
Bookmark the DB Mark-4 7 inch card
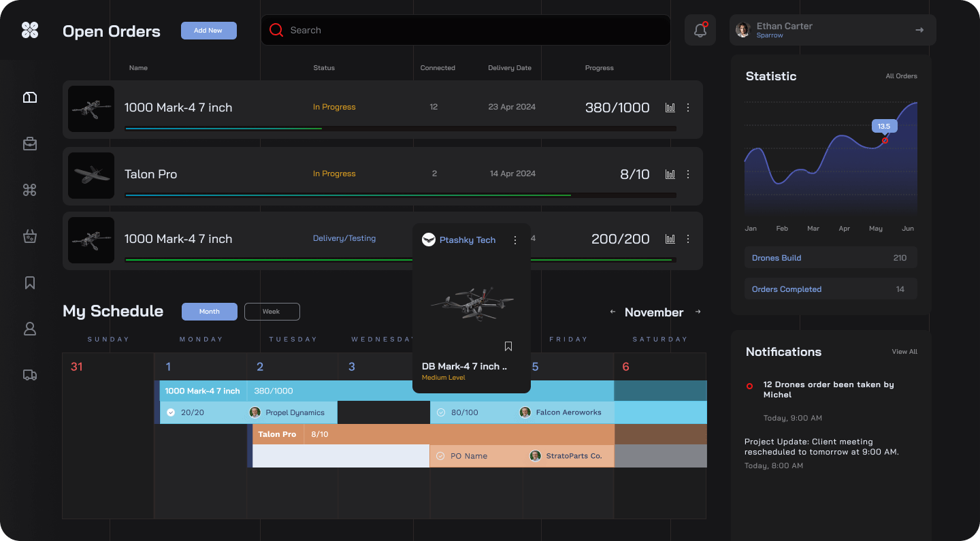(508, 346)
